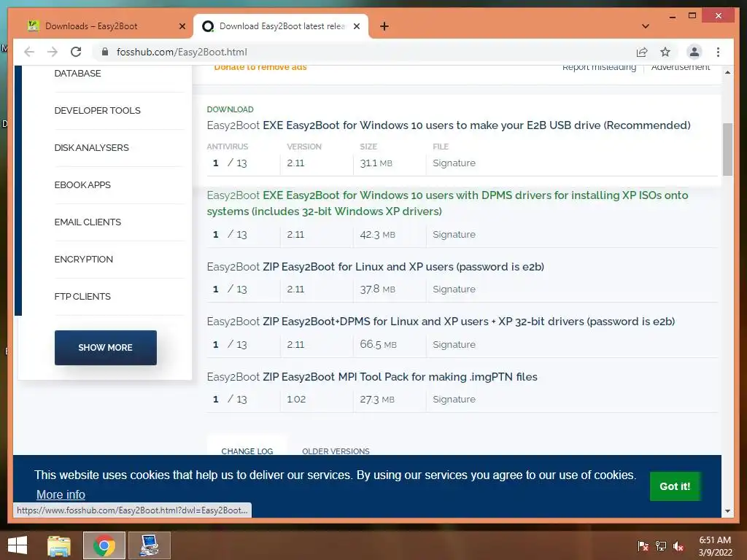Click the Chrome taskbar icon
Image resolution: width=747 pixels, height=560 pixels.
[x=104, y=545]
